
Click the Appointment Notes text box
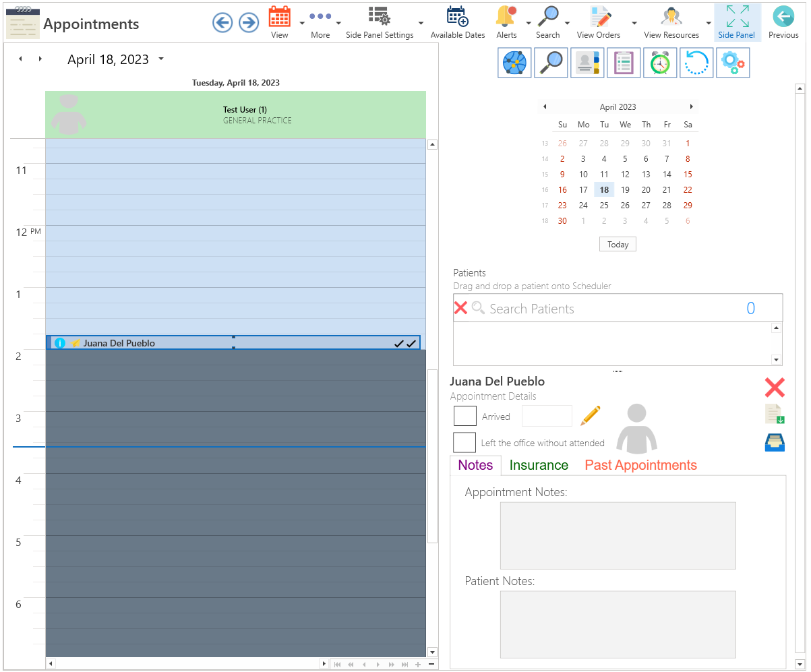618,535
